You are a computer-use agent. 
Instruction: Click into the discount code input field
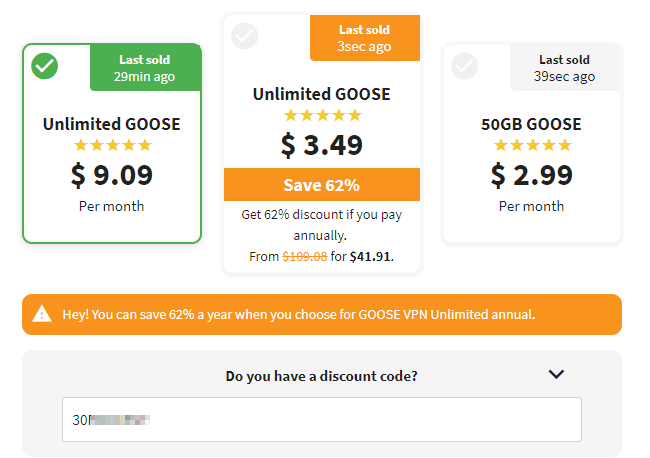click(x=322, y=419)
